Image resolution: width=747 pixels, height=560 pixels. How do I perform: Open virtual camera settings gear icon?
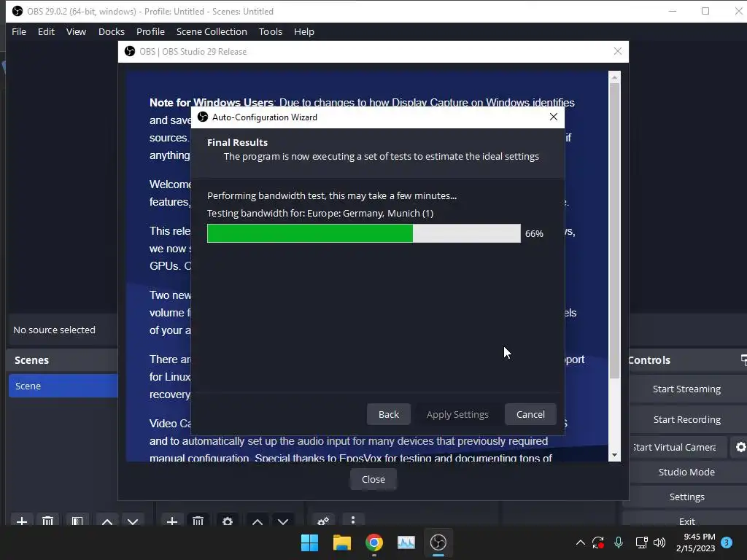coord(740,447)
